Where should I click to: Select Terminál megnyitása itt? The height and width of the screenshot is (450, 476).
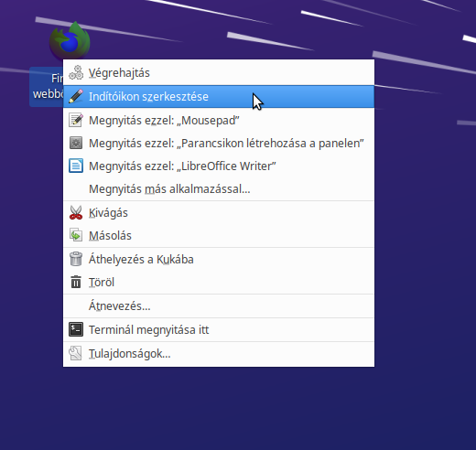(219, 330)
